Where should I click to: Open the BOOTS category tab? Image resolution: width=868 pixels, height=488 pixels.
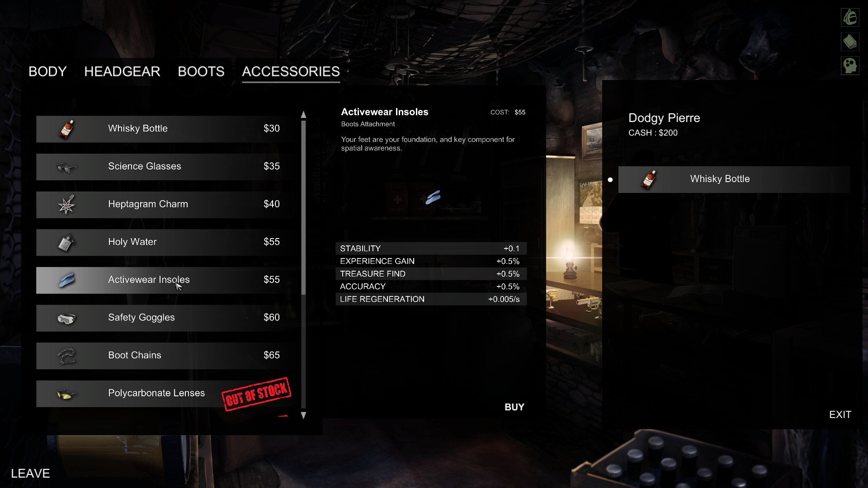[x=201, y=71]
